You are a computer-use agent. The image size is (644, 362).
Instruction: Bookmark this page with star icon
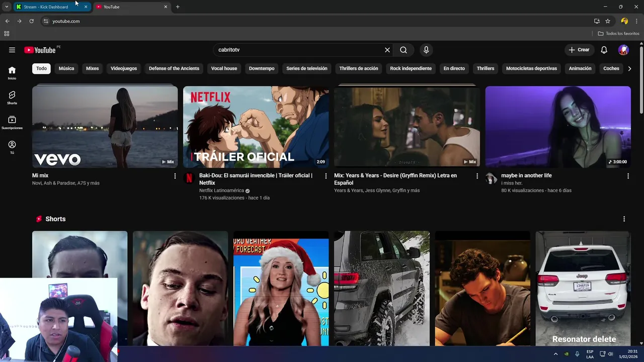pyautogui.click(x=608, y=21)
